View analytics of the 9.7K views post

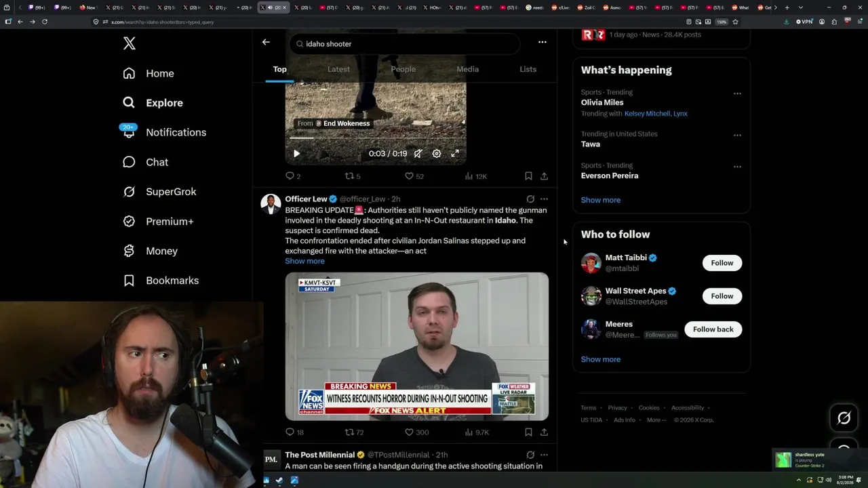click(477, 432)
